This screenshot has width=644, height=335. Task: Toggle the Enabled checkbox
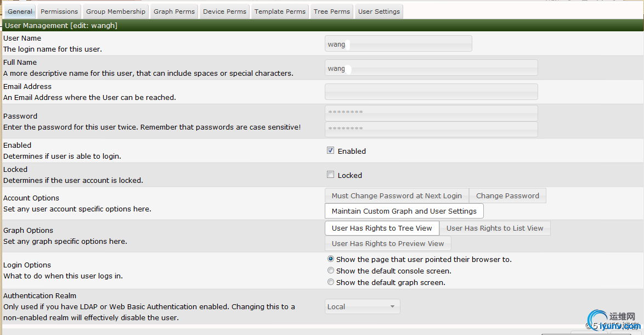coord(331,150)
